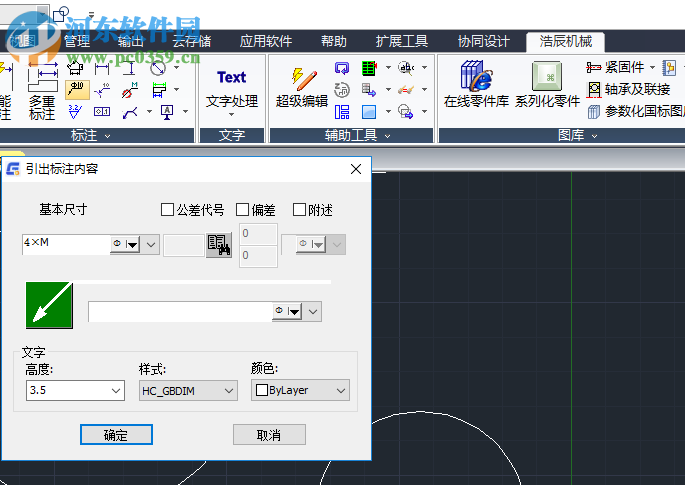This screenshot has width=685, height=485.
Task: Switch to the 输出 ribbon tab
Action: pyautogui.click(x=131, y=42)
